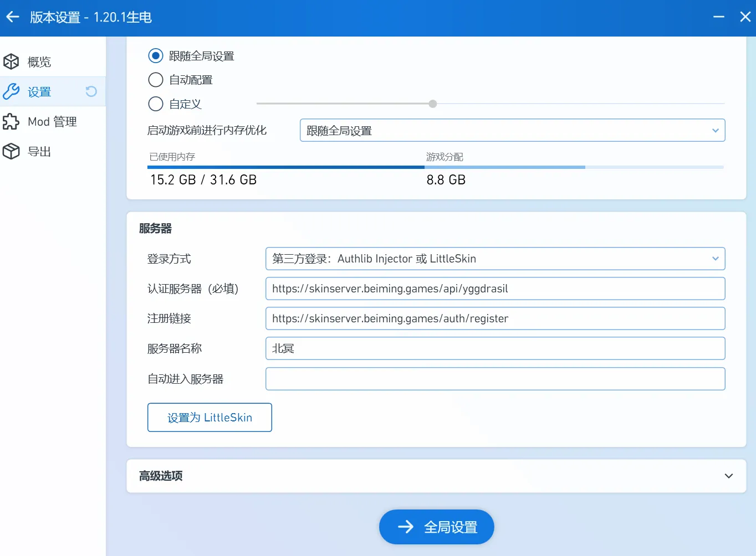The height and width of the screenshot is (556, 756).
Task: Open the 登录方式 dropdown list
Action: coord(495,259)
